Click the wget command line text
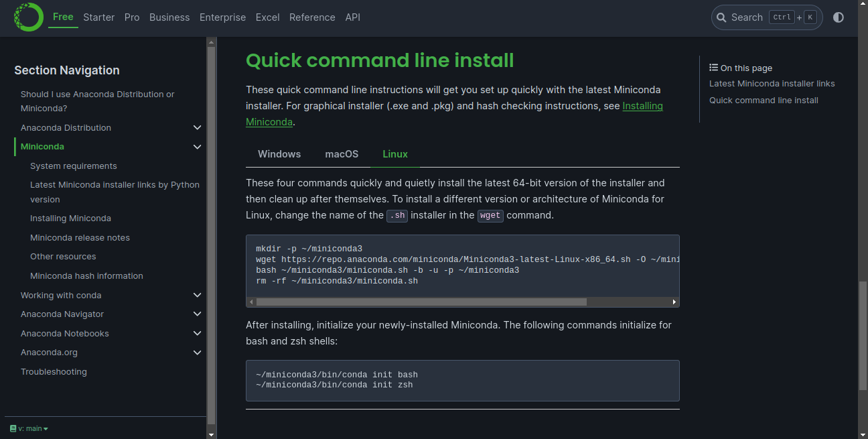 point(467,259)
